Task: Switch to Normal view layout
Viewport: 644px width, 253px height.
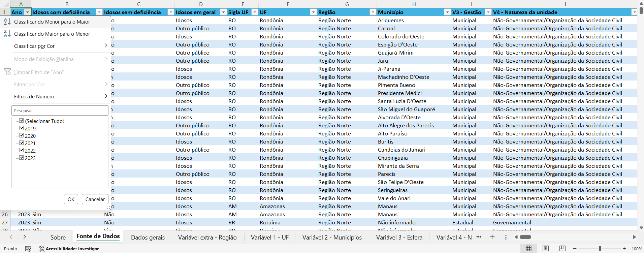Action: pyautogui.click(x=528, y=248)
